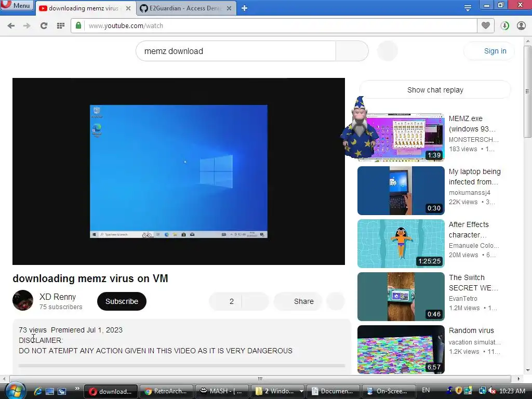Click the EvanTetro channel name
Viewport: 532px width, 399px height.
point(463,299)
